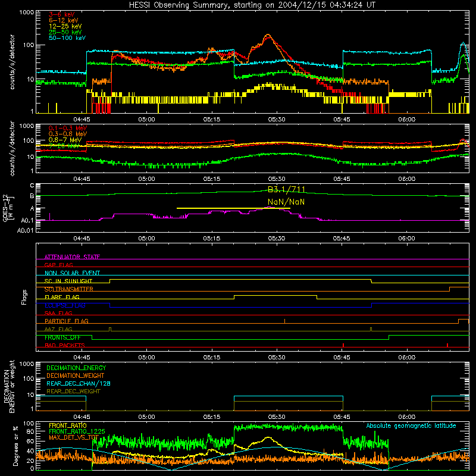Click the Flags vertical axis title

pos(24,297)
